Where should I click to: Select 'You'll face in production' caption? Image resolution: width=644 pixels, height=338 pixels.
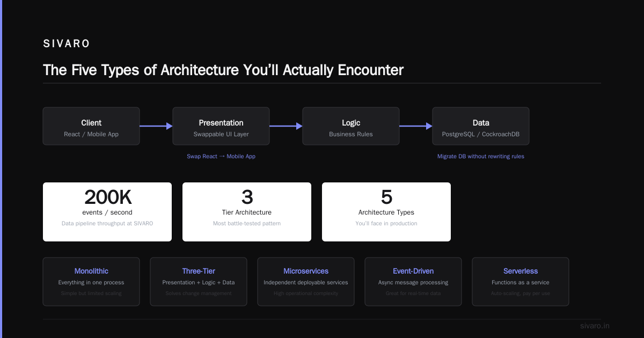(x=386, y=223)
